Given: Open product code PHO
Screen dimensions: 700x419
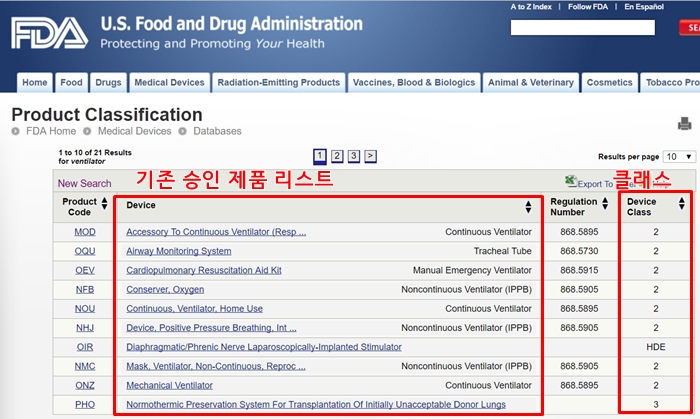Looking at the screenshot, I should tap(85, 405).
